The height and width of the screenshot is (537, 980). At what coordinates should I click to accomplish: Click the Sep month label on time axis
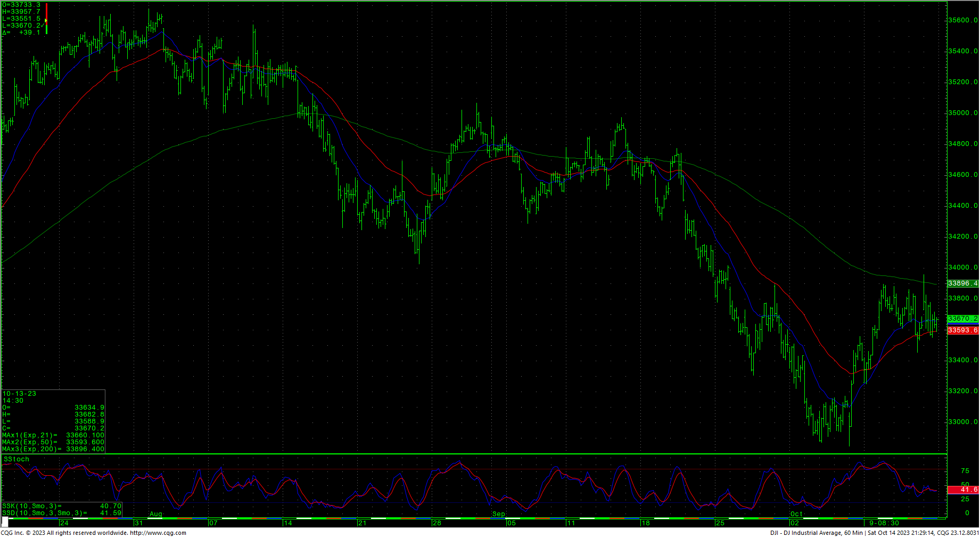[498, 514]
